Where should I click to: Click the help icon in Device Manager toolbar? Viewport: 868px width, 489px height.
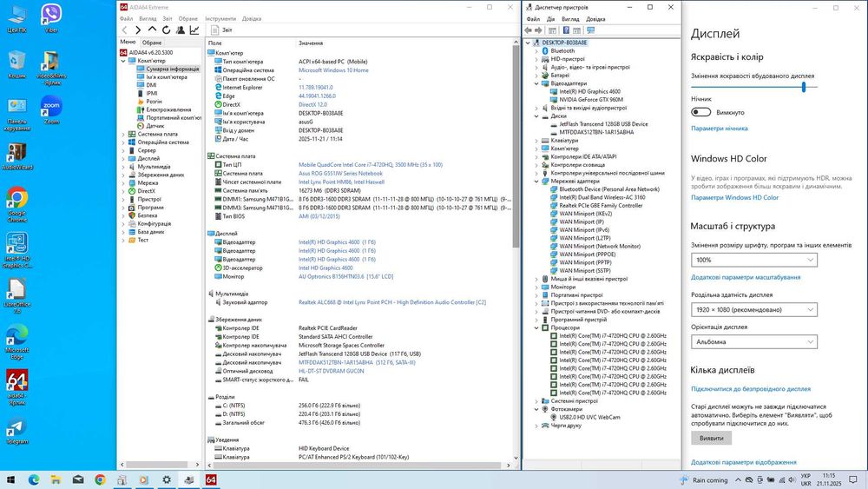pos(566,30)
